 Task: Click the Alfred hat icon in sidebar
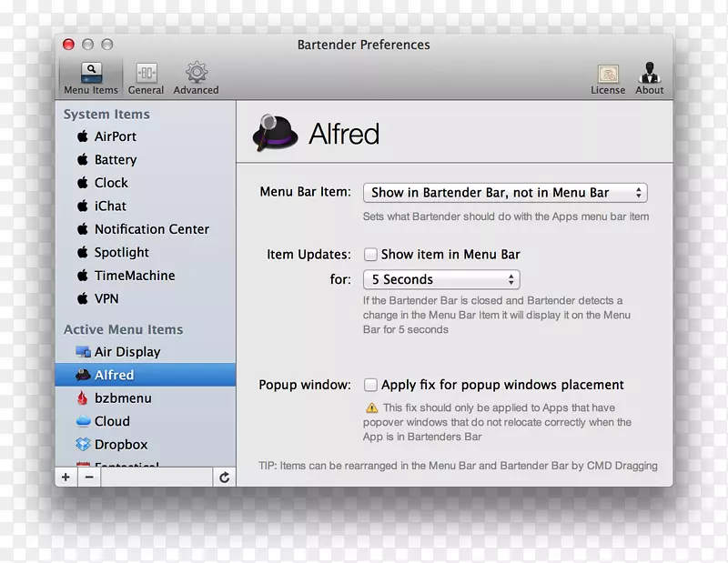click(x=83, y=375)
